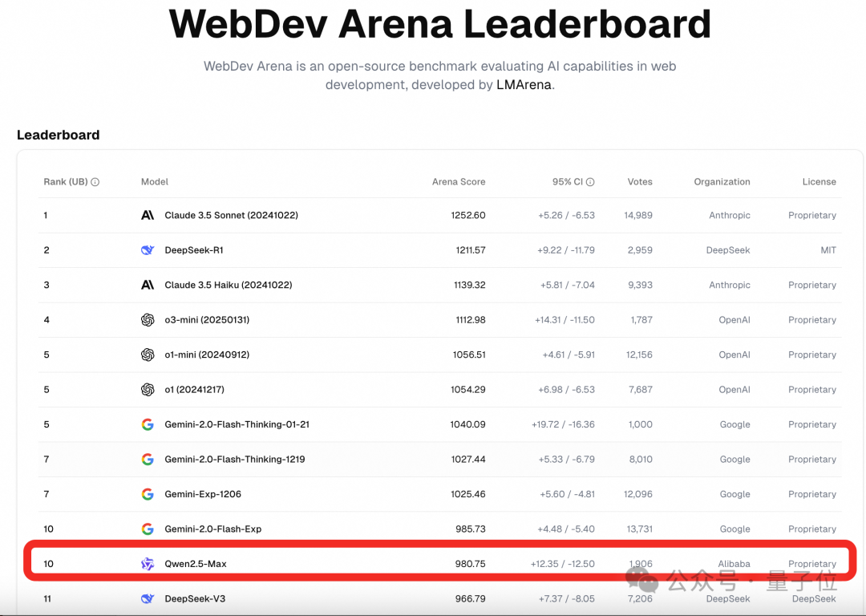Screen dimensions: 866x616
Task: Select model name DeepSeek-R1
Action: click(x=194, y=249)
